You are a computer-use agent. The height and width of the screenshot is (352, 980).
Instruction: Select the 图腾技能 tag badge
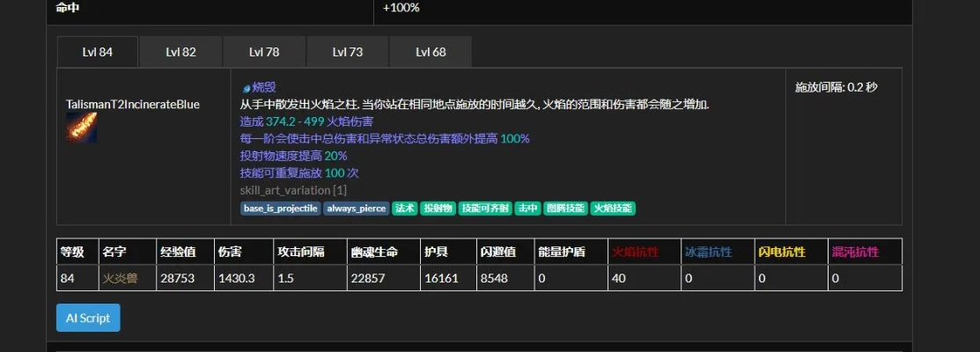[565, 209]
